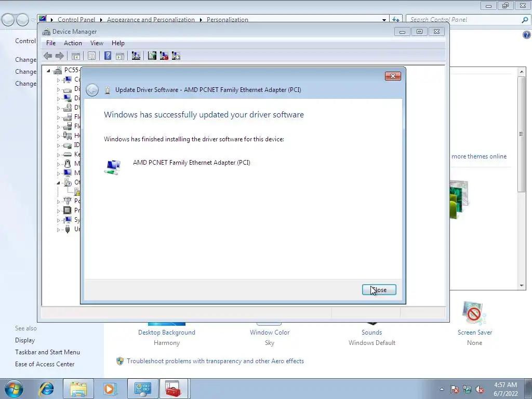Expand the Processors node arrow
Viewport: 532px width, 399px height.
[x=58, y=211]
